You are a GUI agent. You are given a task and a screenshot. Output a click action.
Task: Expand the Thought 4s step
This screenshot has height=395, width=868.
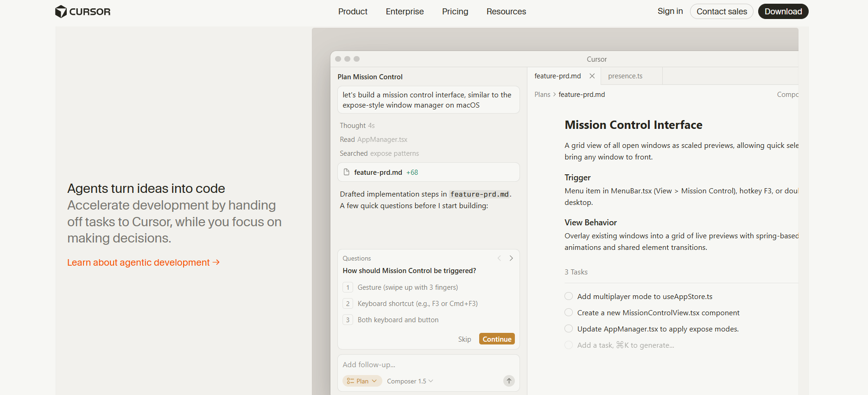pyautogui.click(x=357, y=126)
